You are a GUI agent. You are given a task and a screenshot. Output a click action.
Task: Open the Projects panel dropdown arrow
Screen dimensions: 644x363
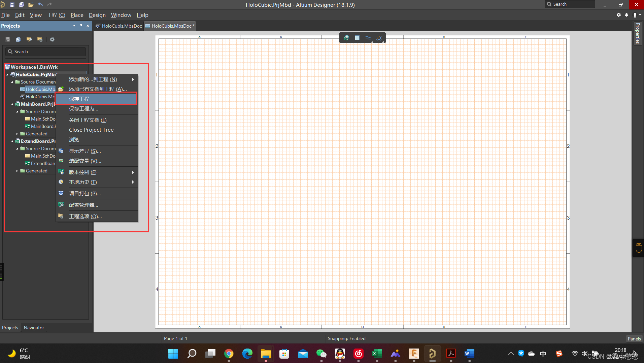(x=74, y=26)
